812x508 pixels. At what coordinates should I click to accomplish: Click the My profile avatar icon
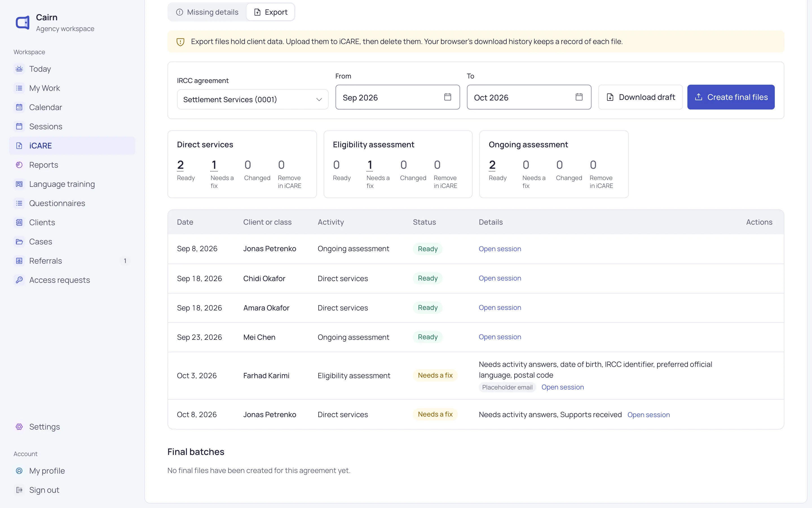coord(19,470)
